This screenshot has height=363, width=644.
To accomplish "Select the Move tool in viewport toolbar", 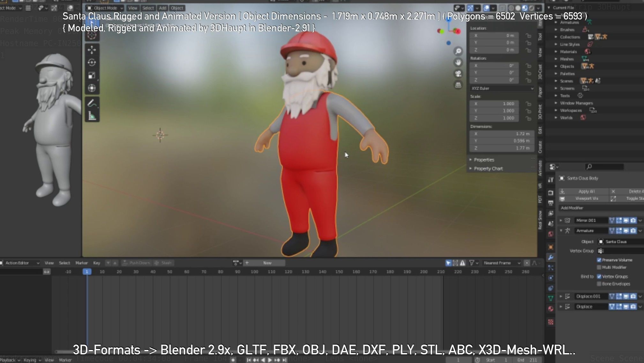I will tap(92, 50).
